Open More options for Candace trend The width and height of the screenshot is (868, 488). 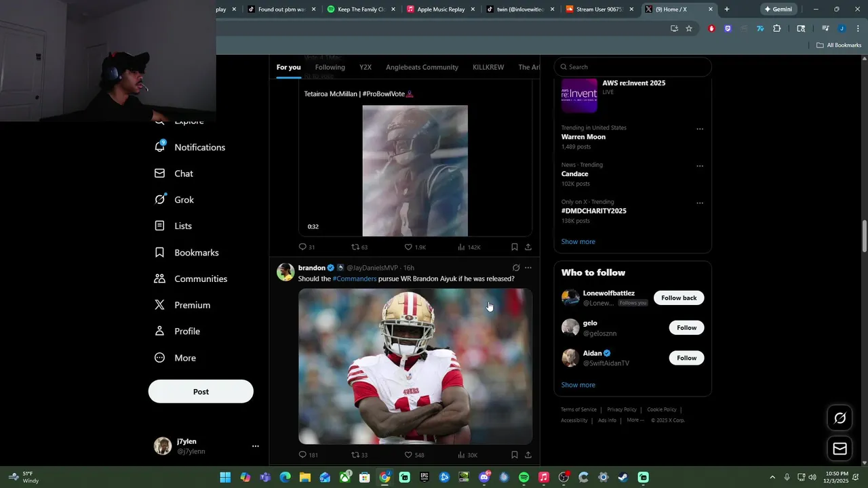click(700, 166)
